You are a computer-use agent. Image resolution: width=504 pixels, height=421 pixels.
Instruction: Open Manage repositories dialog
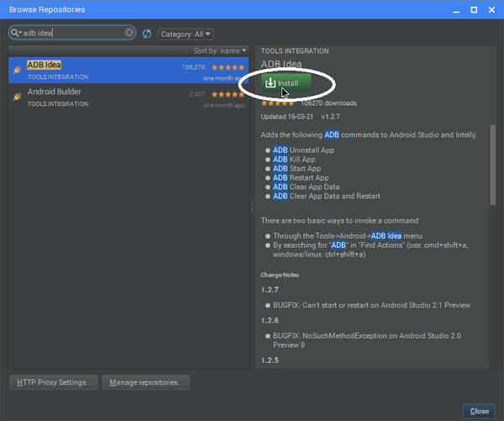click(x=146, y=382)
